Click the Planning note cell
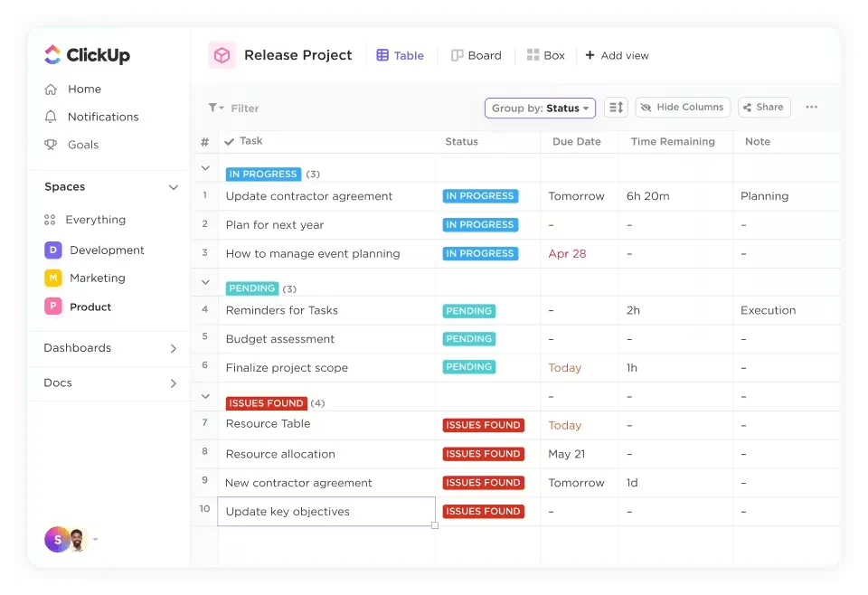 pos(765,196)
